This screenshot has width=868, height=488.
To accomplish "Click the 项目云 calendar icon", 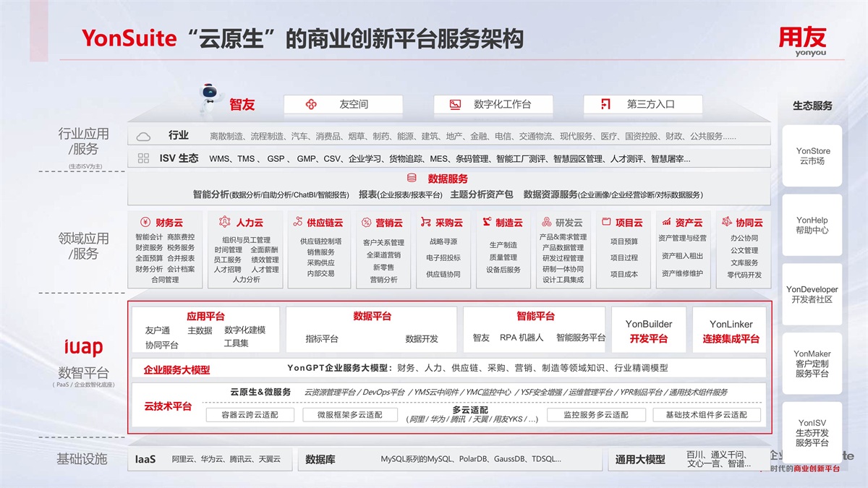I will coord(606,223).
